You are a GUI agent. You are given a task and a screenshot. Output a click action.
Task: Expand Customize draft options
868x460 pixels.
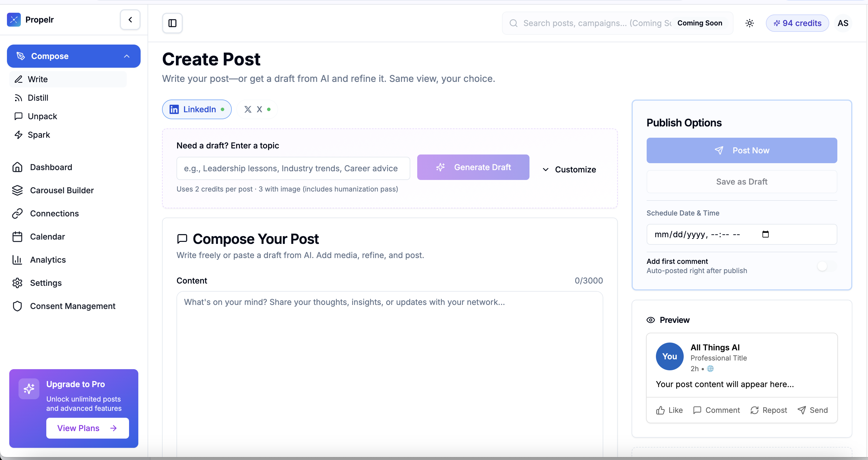pos(569,170)
